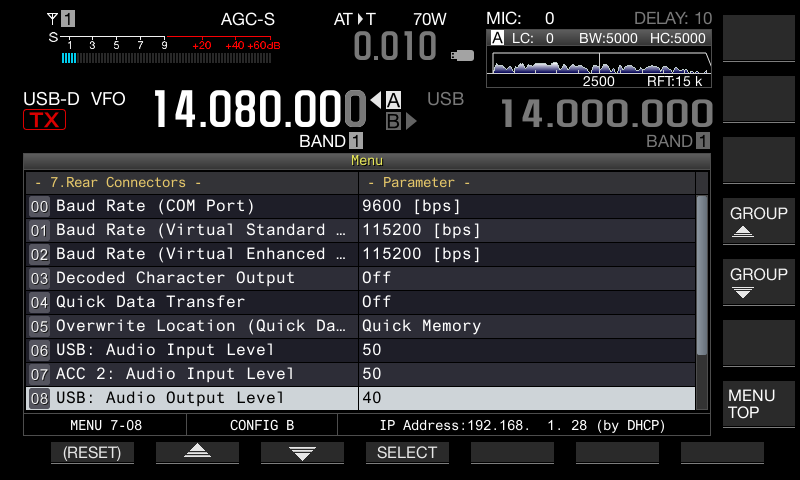Click the MIC: 0 level readout
The image size is (800, 480).
520,19
